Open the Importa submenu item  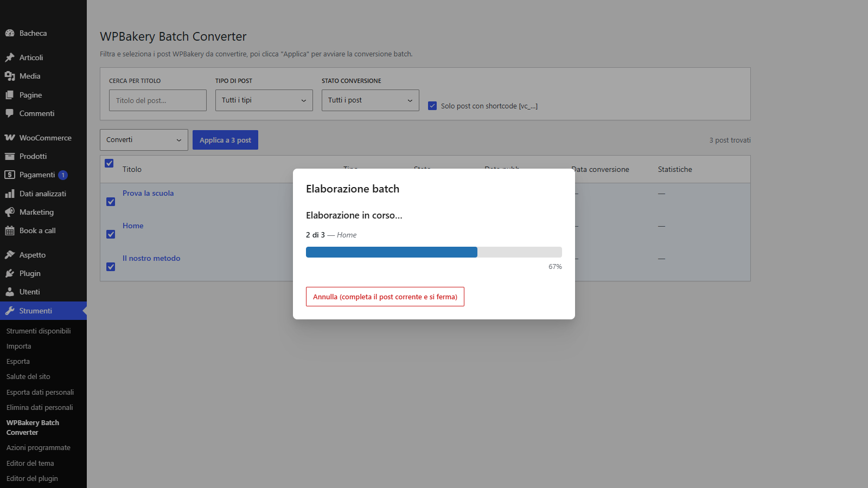coord(19,346)
